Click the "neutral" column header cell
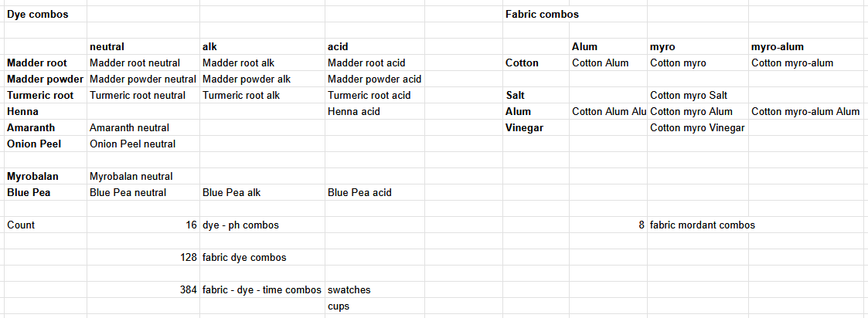The height and width of the screenshot is (318, 868). [107, 47]
